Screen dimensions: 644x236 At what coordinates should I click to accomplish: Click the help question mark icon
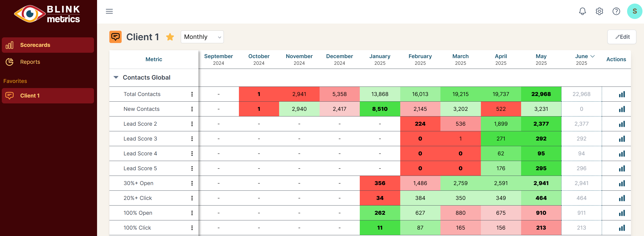[x=616, y=11]
